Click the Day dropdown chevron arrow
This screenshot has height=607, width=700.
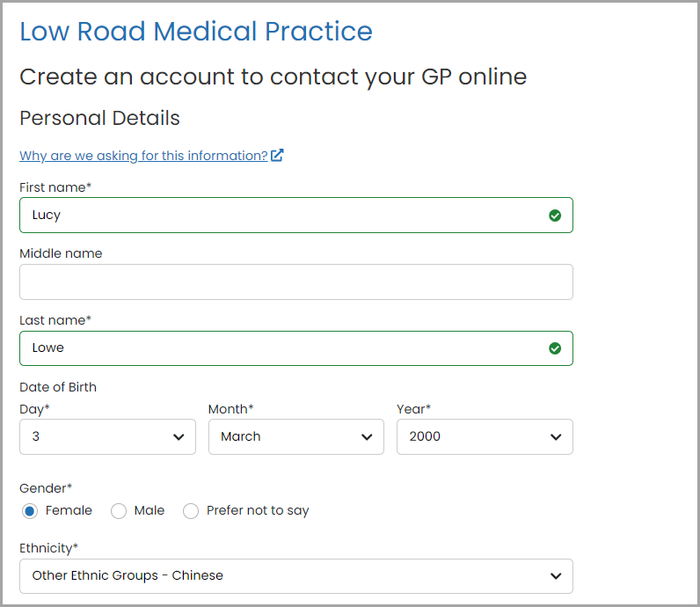[179, 437]
